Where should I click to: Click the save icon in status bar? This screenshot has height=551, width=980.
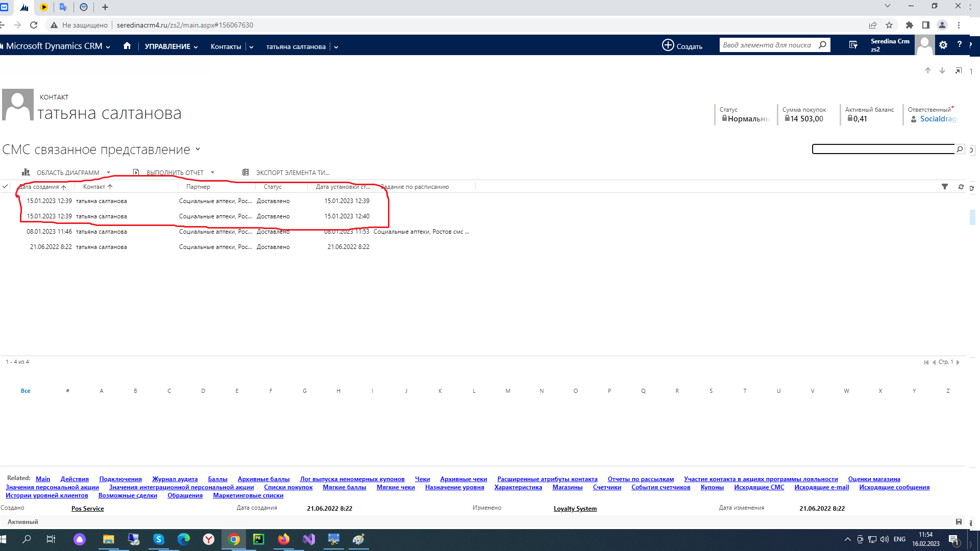(x=959, y=521)
